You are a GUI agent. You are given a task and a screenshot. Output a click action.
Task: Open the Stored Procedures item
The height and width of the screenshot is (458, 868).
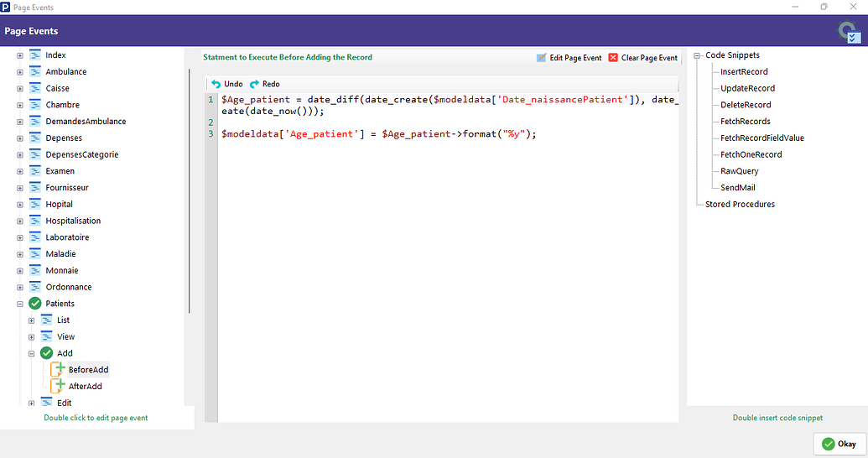(x=740, y=205)
